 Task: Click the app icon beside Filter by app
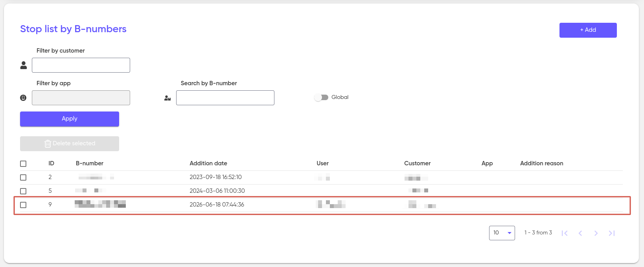click(23, 98)
